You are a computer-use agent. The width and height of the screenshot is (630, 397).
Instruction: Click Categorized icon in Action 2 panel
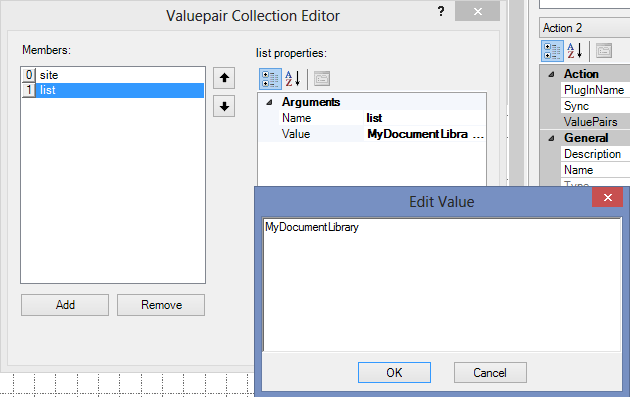pos(552,51)
